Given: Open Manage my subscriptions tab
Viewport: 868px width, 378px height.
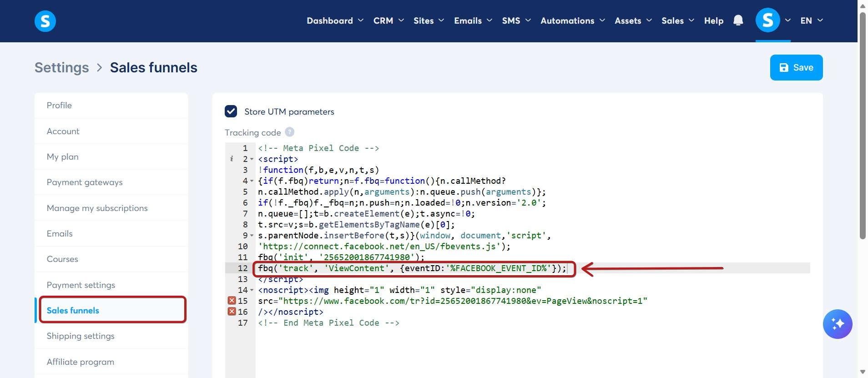Looking at the screenshot, I should point(111,208).
